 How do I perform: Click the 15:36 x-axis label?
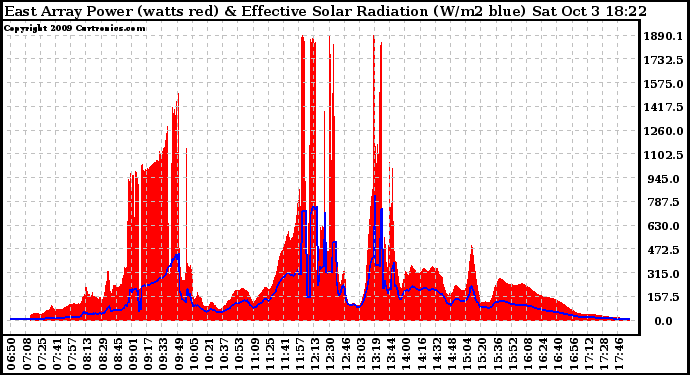(498, 353)
